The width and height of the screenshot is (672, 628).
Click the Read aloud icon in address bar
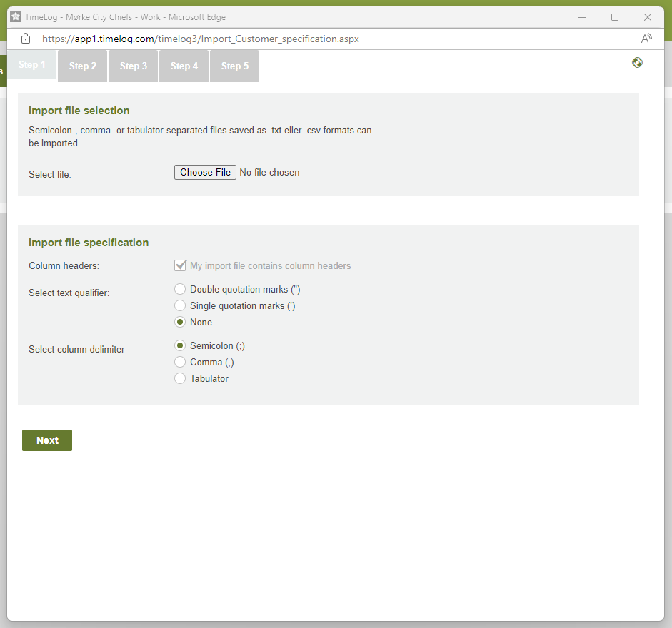click(646, 39)
